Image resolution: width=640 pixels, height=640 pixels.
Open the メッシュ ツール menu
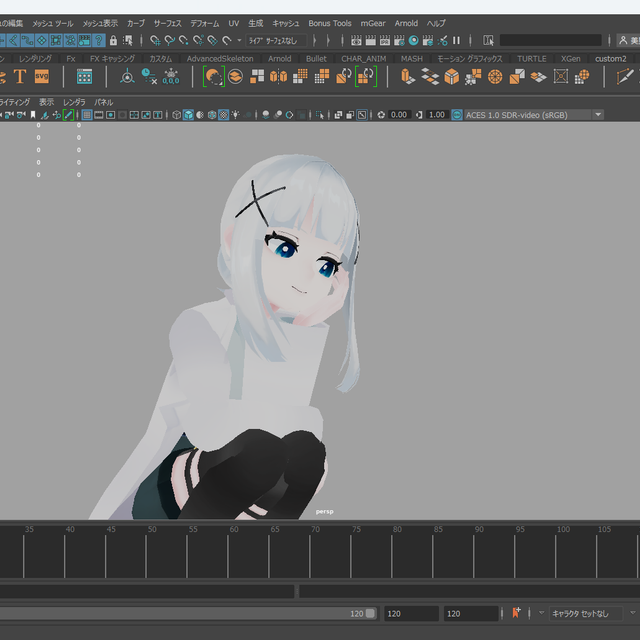click(53, 23)
